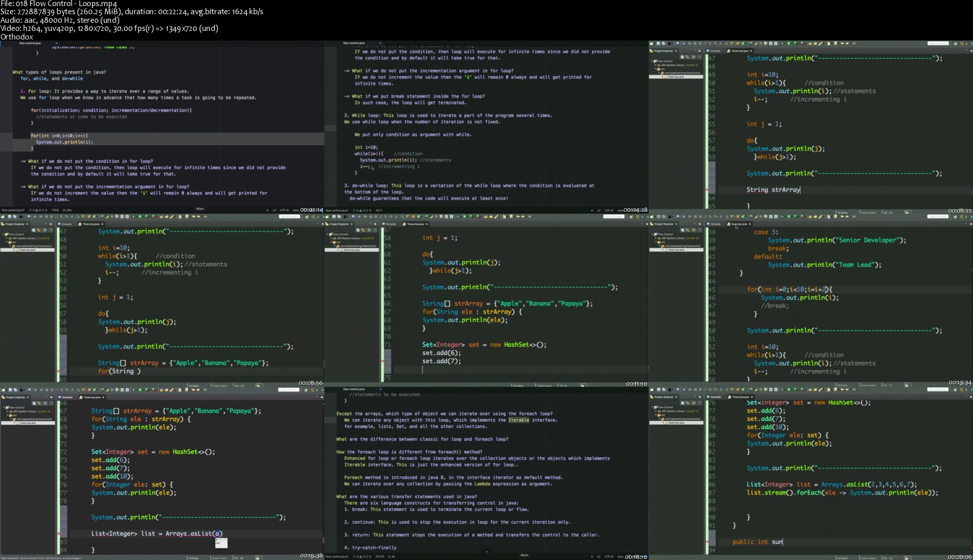Close the Exercise.java tab in the 00:08:56 frame

[102, 224]
